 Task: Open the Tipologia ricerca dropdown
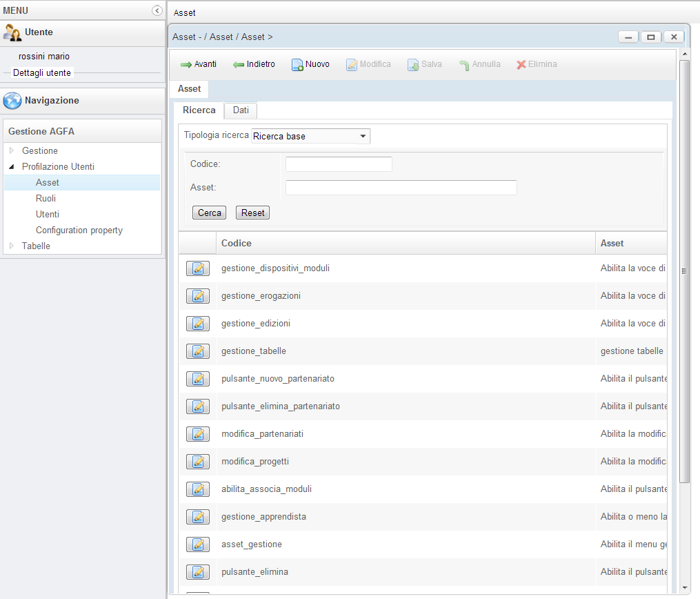pyautogui.click(x=311, y=137)
